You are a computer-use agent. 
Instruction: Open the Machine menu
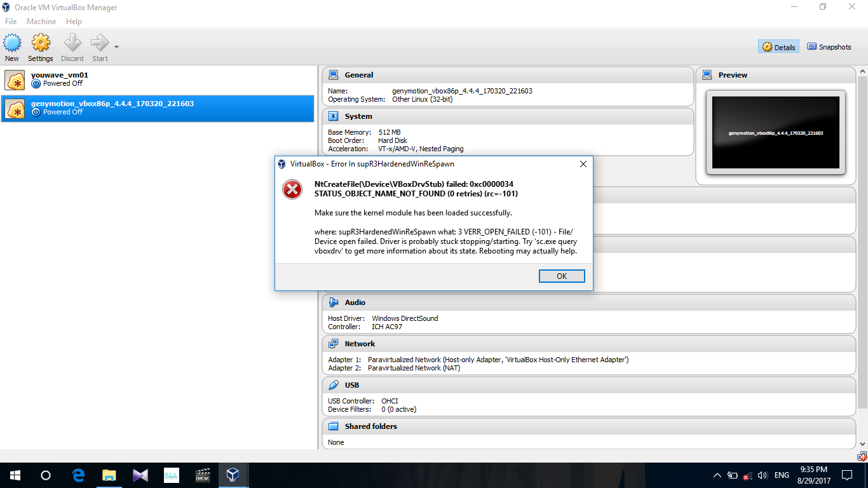coord(41,22)
